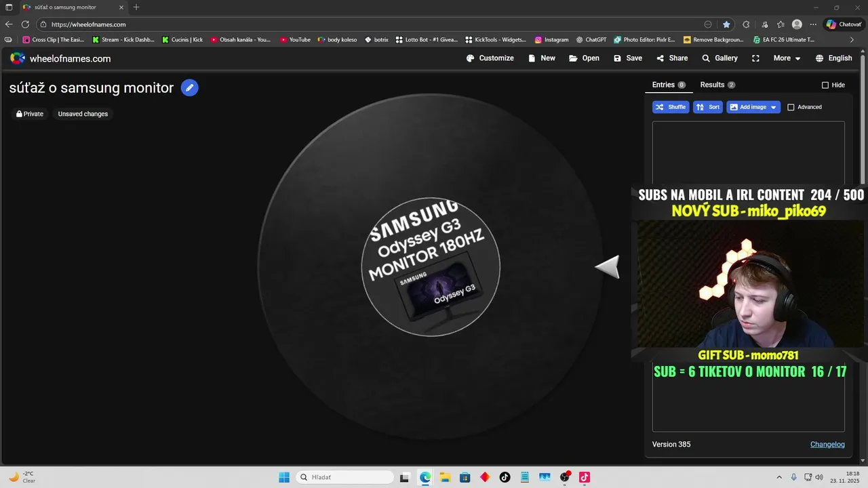
Task: Open the tab actions menu icon
Action: pos(9,7)
